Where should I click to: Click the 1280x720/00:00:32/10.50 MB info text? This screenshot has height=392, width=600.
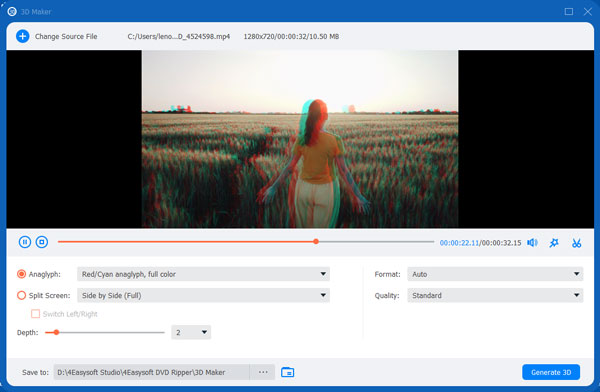click(x=291, y=36)
